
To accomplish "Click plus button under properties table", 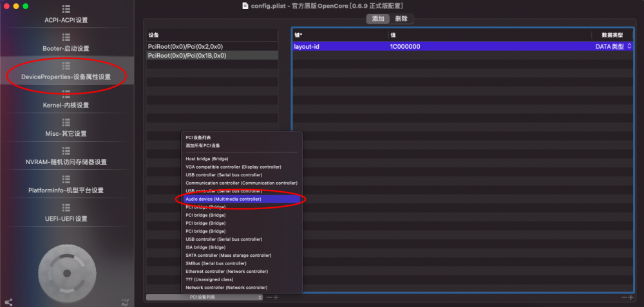I will tap(631, 297).
